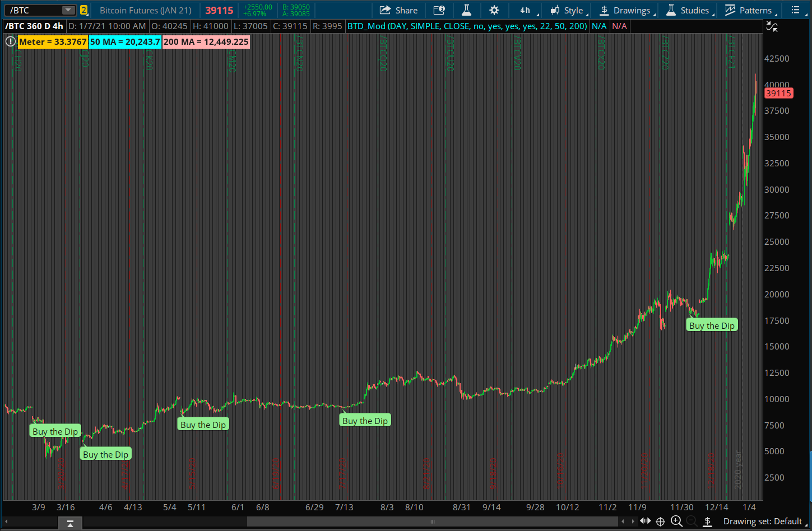Click the Meter = 33.3767 label
This screenshot has width=812, height=531.
(x=53, y=42)
